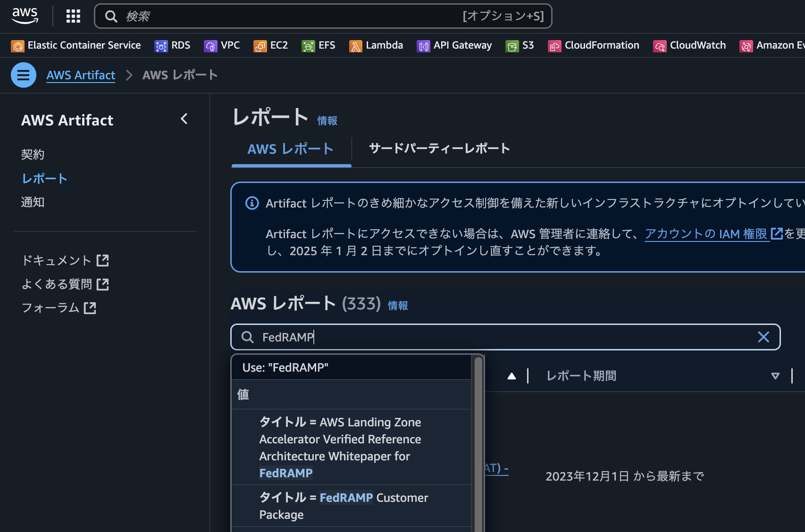Follow the アカウントの IAM 権限 link
Screen dimensions: 805x532
(x=706, y=233)
